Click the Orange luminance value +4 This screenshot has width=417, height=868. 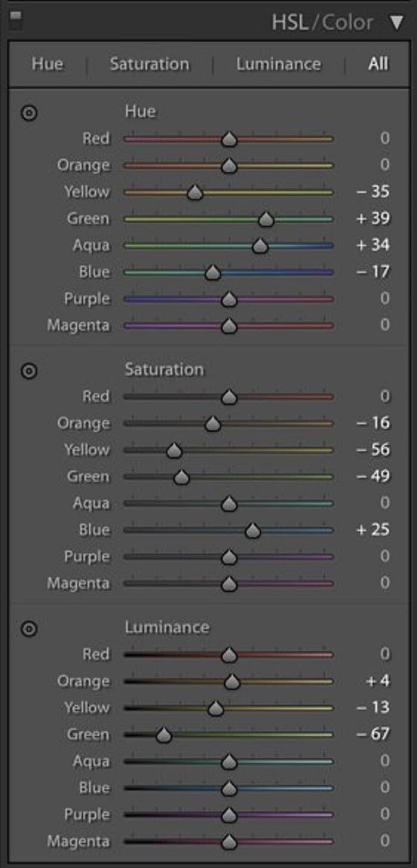click(378, 681)
